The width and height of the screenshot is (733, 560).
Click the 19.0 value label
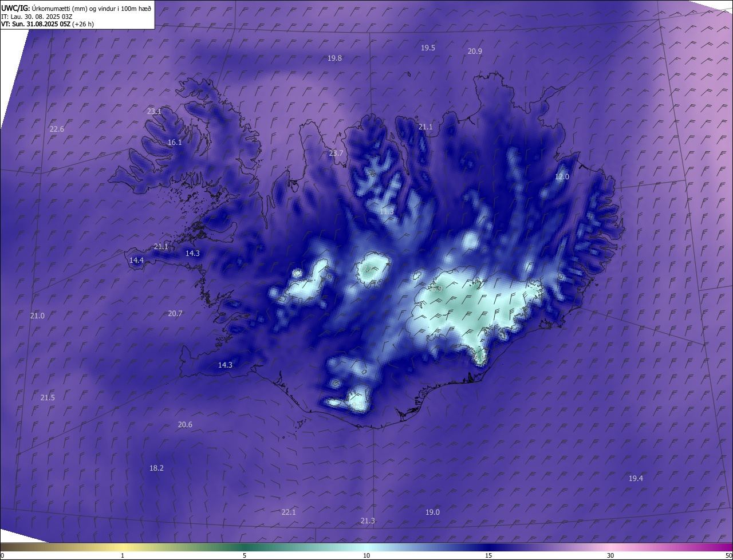432,512
